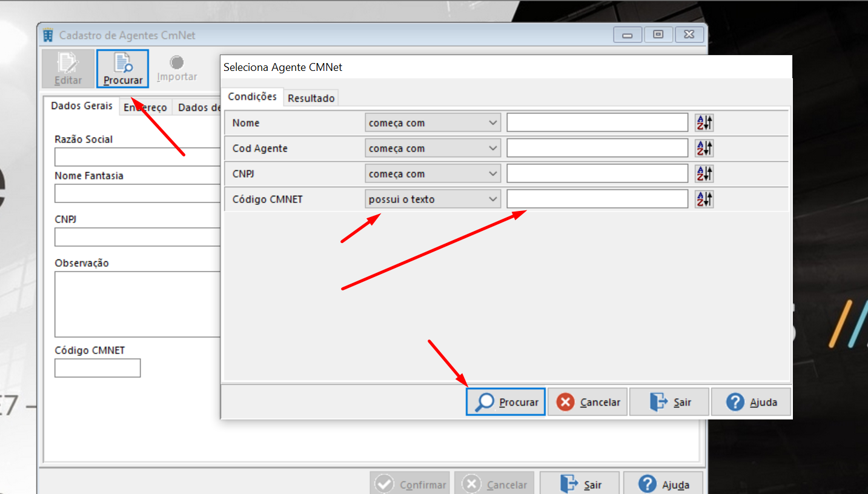Click Sair button in the Cadastro de Agentes window

point(580,484)
